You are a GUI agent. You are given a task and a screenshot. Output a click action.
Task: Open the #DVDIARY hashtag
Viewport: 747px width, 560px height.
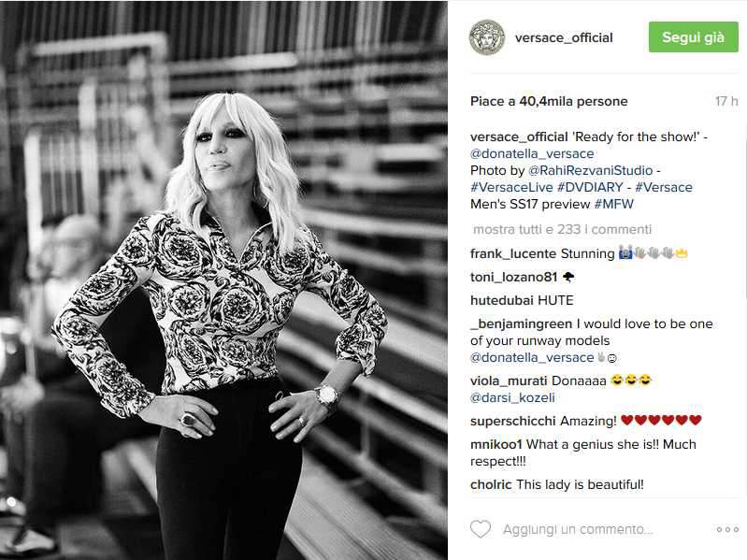tap(590, 187)
